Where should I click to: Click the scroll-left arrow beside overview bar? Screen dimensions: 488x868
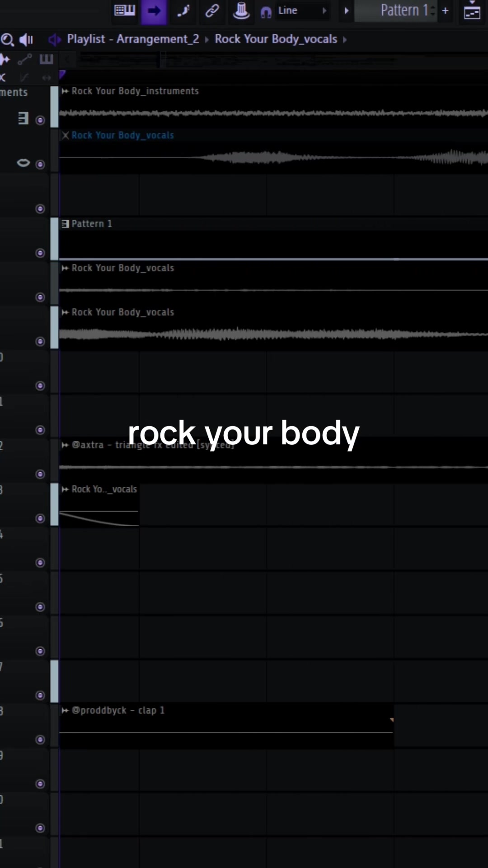(67, 59)
